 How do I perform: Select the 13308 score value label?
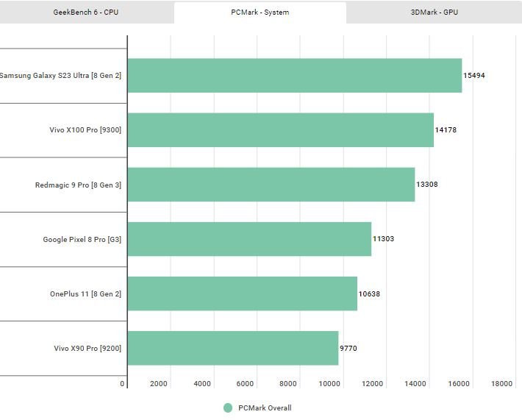pyautogui.click(x=427, y=185)
